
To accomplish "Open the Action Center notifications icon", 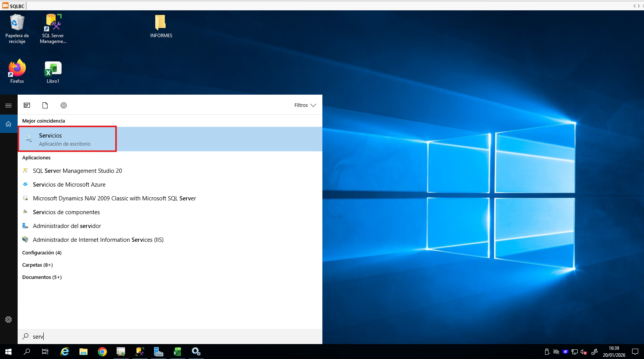I will pyautogui.click(x=635, y=352).
